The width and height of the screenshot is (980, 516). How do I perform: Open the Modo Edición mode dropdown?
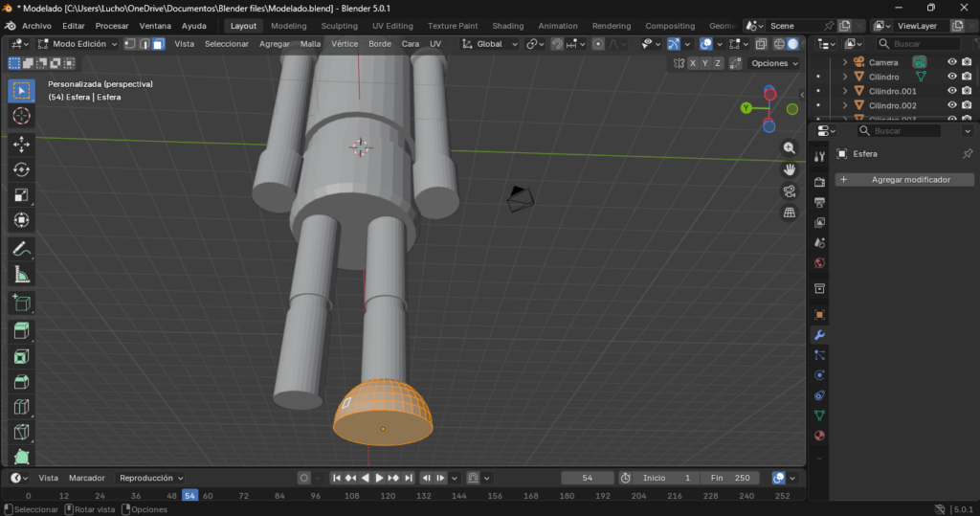point(78,44)
